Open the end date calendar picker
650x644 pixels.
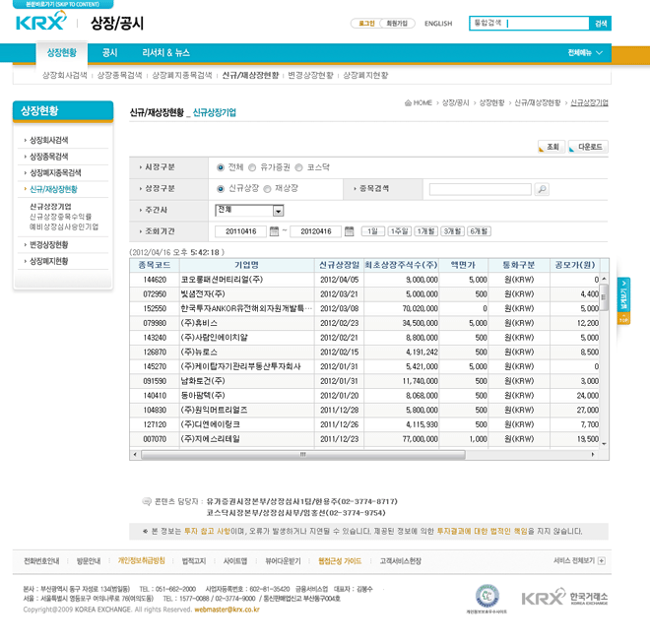[349, 231]
